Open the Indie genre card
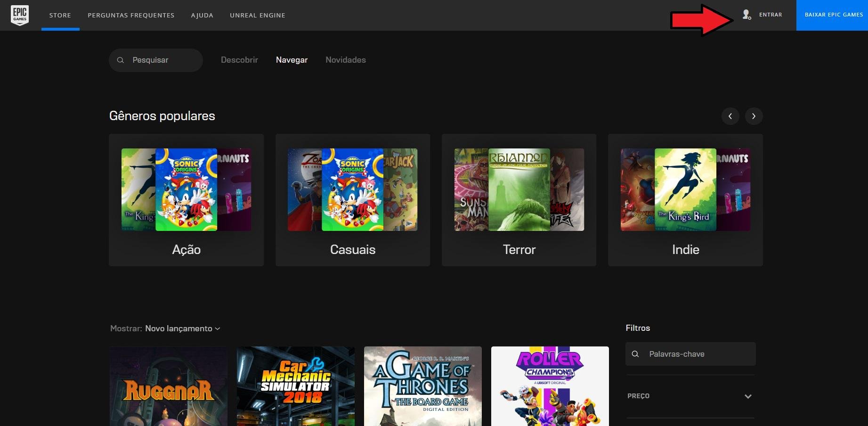868x426 pixels. (x=685, y=200)
